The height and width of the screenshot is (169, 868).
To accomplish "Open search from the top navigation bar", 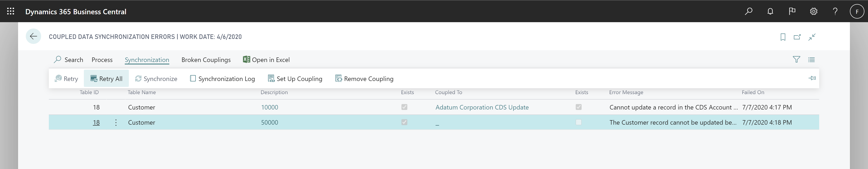I will tap(749, 11).
